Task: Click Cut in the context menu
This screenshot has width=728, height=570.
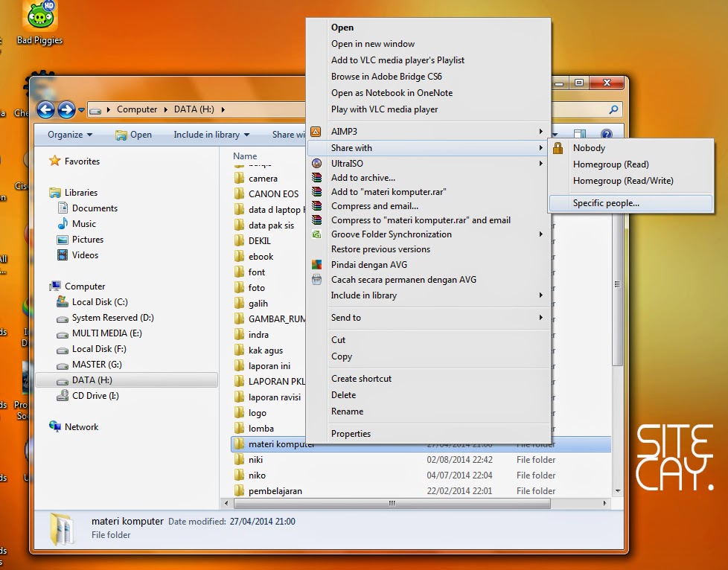Action: (x=428, y=340)
